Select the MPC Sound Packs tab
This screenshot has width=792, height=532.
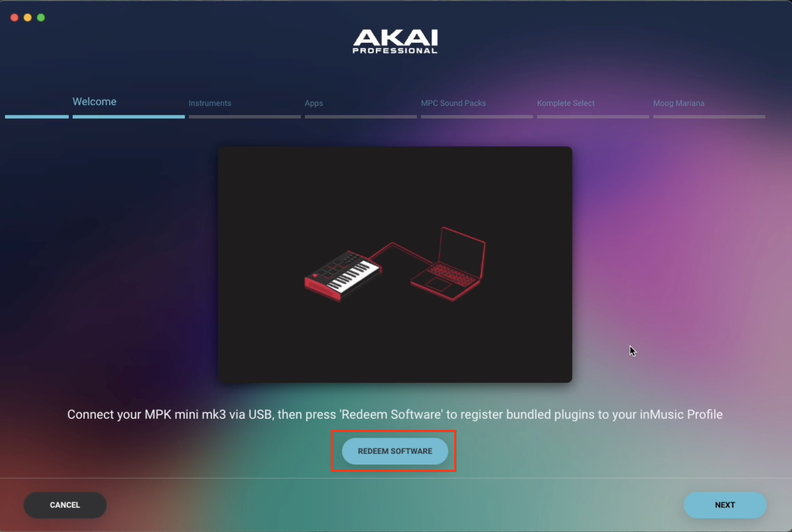(453, 103)
